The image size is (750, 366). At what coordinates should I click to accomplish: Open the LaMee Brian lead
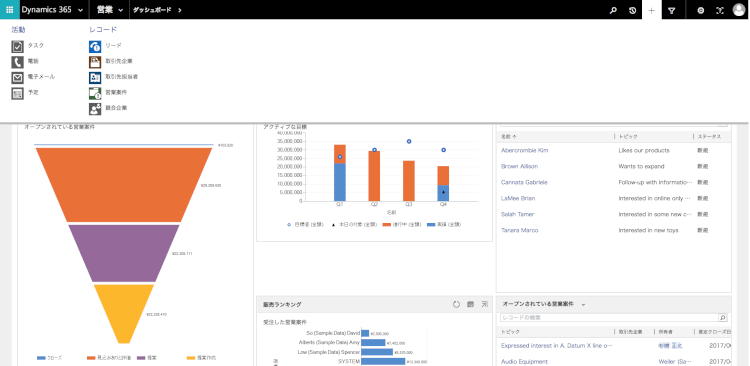pyautogui.click(x=518, y=198)
